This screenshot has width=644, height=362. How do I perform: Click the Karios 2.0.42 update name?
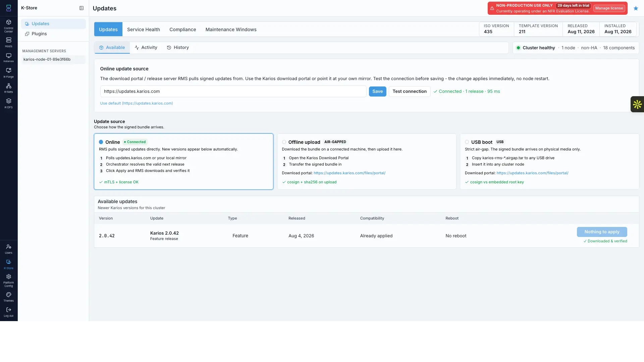(x=164, y=233)
